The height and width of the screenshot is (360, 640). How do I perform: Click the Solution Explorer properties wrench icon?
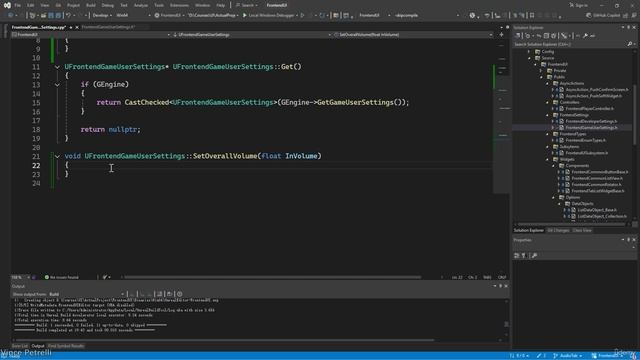585,36
